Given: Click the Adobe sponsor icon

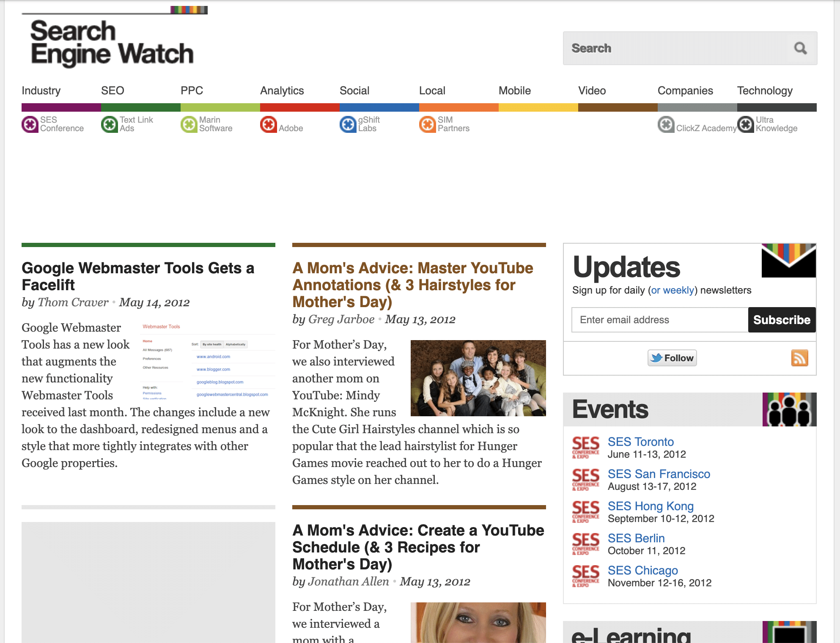Looking at the screenshot, I should (x=269, y=124).
